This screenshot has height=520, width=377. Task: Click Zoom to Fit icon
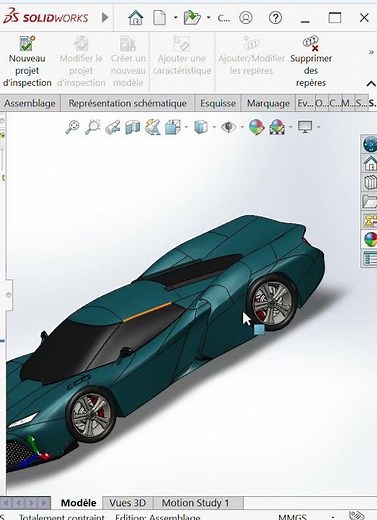pos(72,127)
